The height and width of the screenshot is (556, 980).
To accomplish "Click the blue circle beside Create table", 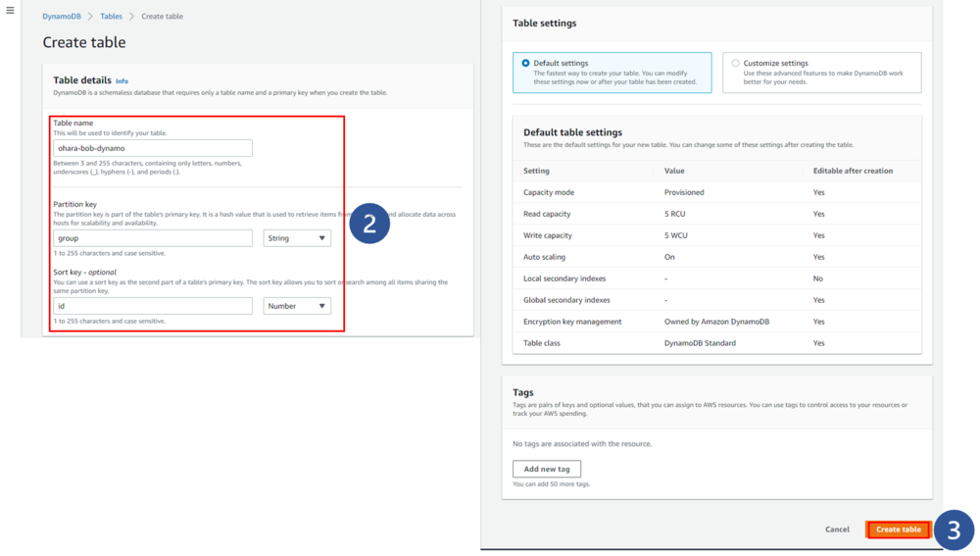I will 955,530.
